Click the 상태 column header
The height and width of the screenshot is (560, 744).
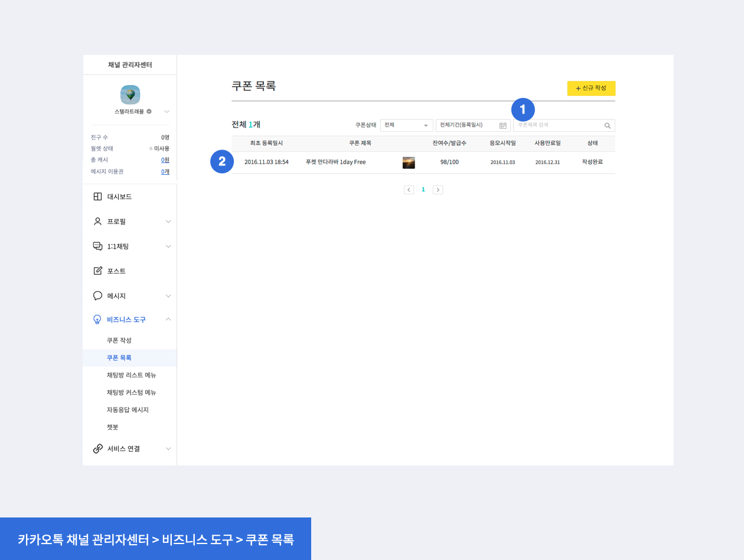point(592,143)
